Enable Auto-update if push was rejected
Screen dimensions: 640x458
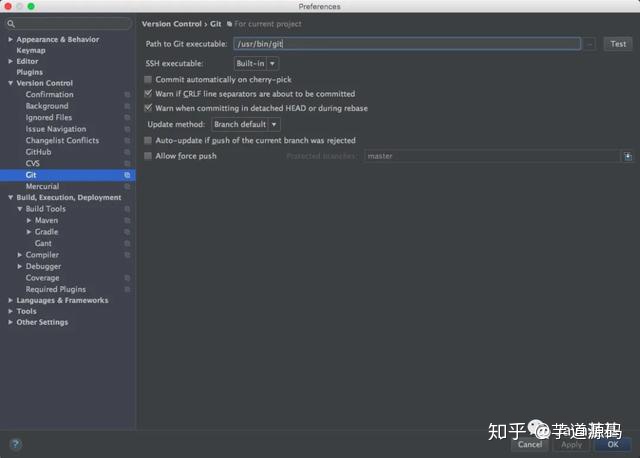[148, 140]
